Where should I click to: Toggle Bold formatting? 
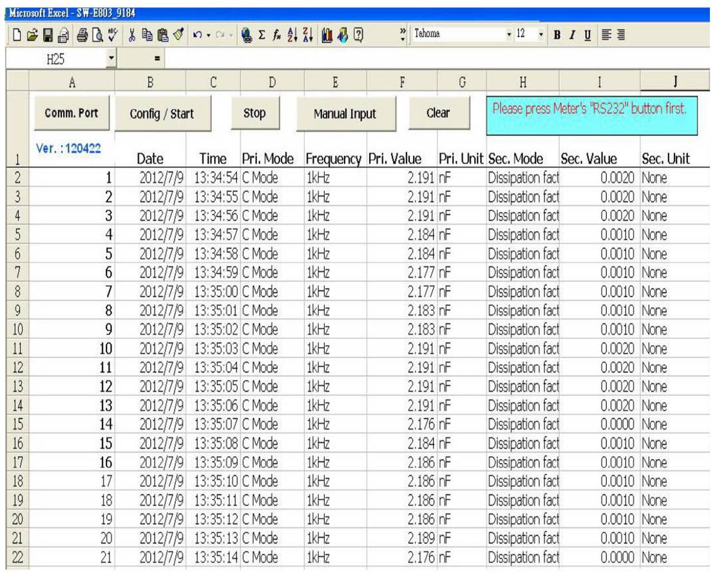tap(557, 34)
